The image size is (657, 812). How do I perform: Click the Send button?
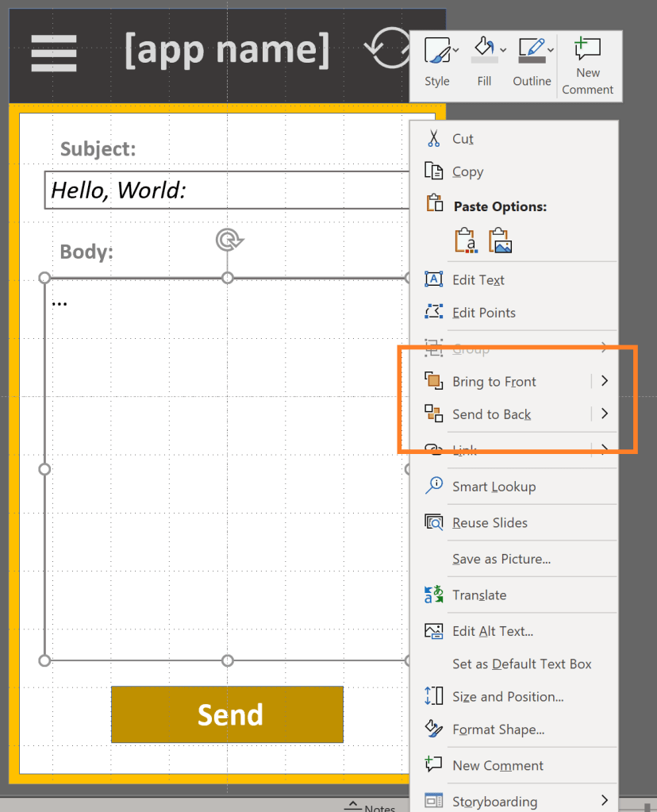click(x=228, y=714)
